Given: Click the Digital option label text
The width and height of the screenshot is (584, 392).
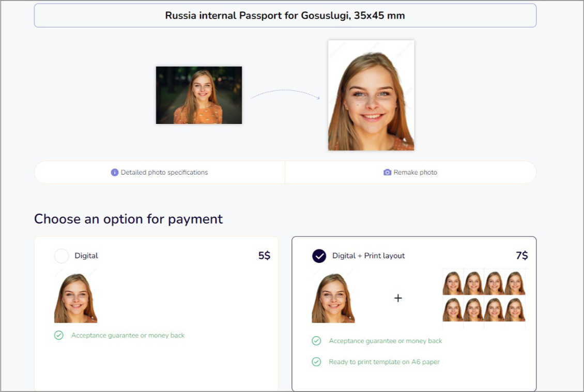Looking at the screenshot, I should [x=86, y=256].
